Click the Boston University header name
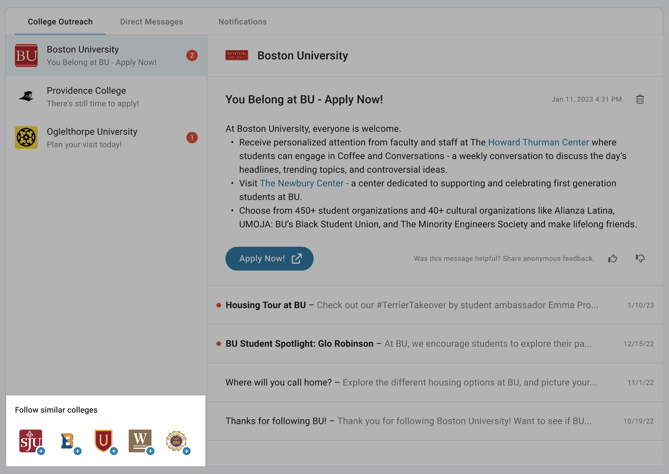 pyautogui.click(x=303, y=55)
